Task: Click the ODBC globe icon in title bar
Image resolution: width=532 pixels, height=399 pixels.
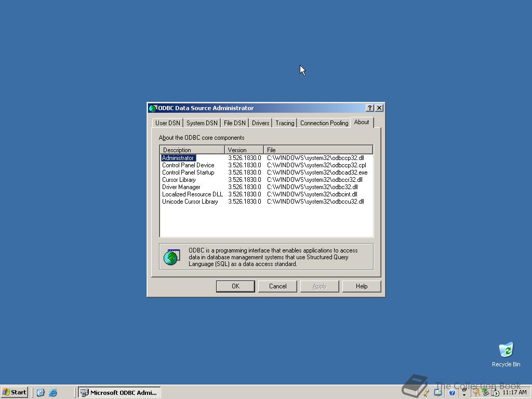Action: point(153,108)
